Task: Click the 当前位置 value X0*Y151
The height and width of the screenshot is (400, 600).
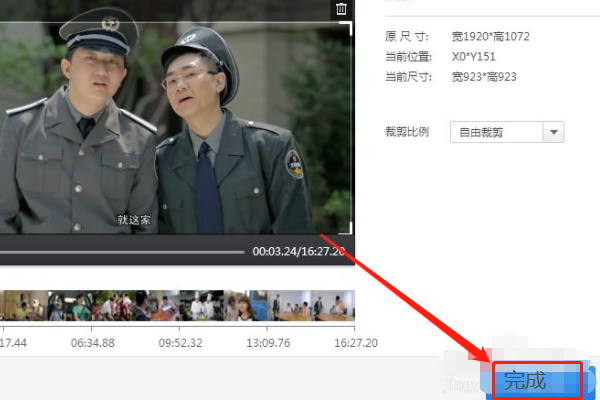Action: coord(474,57)
